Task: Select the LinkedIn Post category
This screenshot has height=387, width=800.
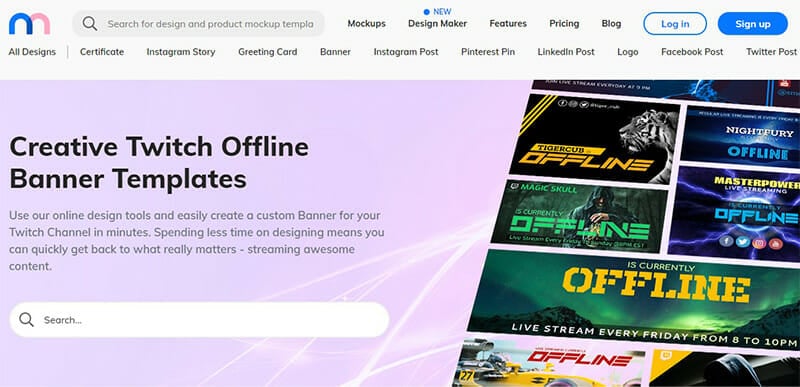Action: pyautogui.click(x=566, y=51)
